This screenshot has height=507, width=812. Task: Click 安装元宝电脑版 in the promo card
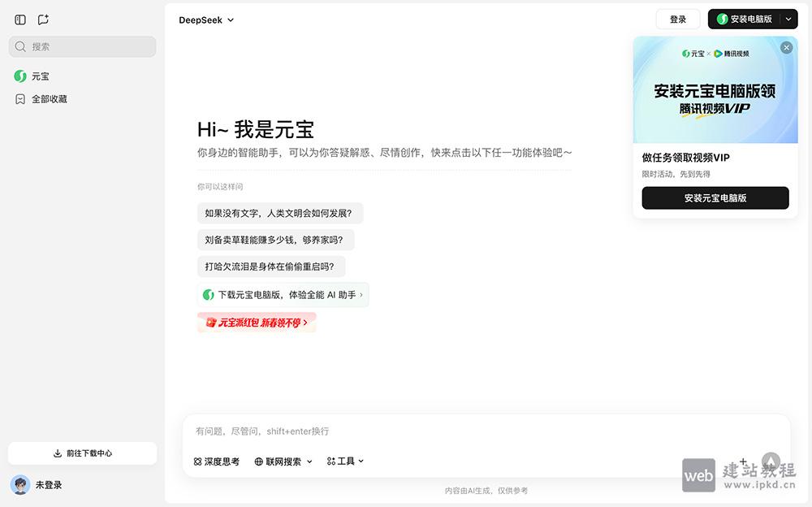[715, 197]
